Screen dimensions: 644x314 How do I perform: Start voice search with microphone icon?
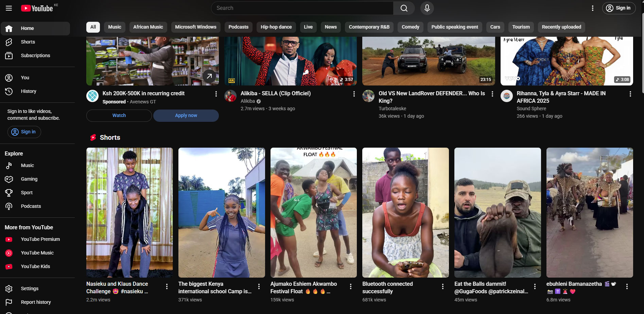pos(427,8)
